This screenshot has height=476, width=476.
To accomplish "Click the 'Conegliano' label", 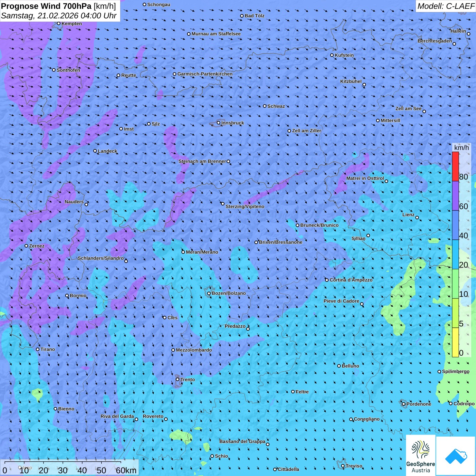I will [367, 419].
